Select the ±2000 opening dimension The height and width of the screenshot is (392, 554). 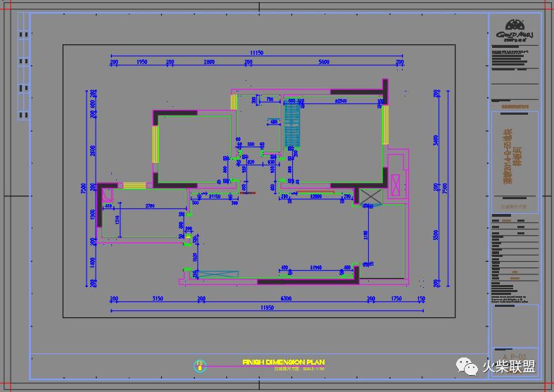316,196
